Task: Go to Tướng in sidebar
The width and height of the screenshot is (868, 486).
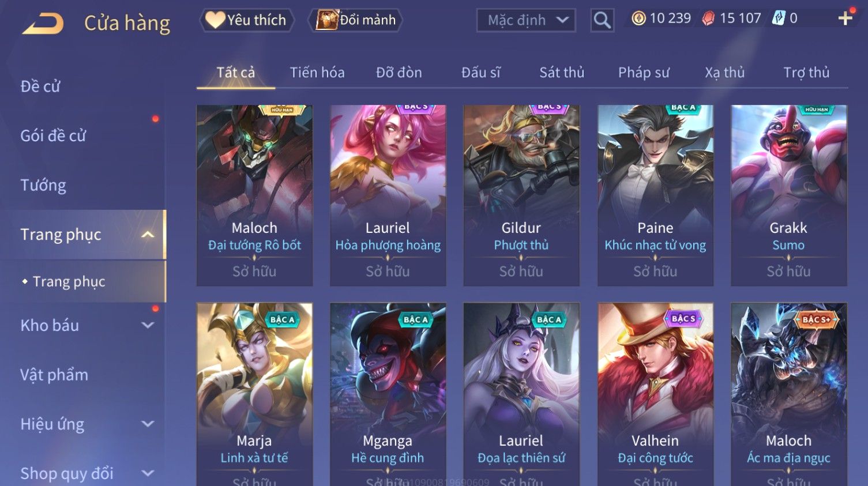Action: point(43,185)
